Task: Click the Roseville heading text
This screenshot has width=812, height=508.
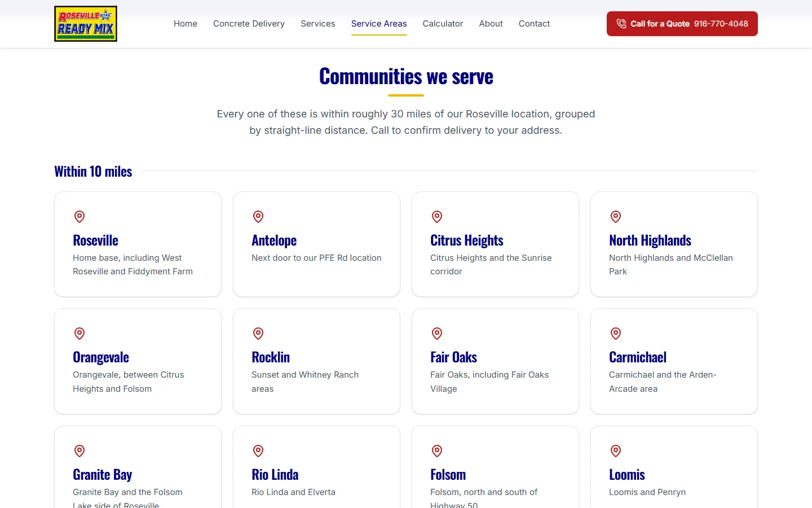Action: point(95,240)
